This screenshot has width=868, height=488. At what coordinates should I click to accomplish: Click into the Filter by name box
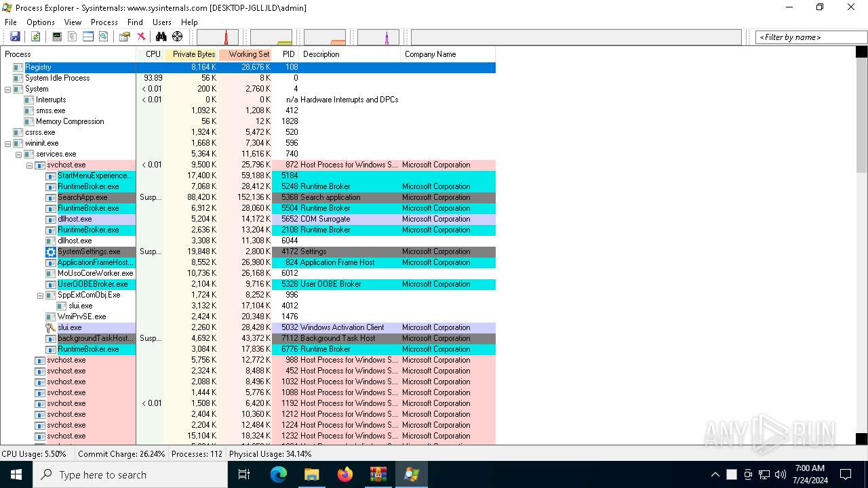pos(811,37)
